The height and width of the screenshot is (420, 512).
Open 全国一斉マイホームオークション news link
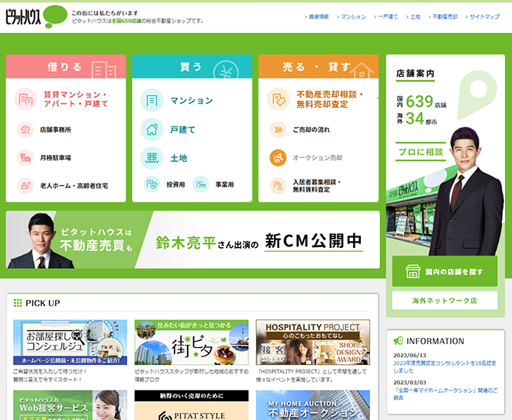[445, 394]
